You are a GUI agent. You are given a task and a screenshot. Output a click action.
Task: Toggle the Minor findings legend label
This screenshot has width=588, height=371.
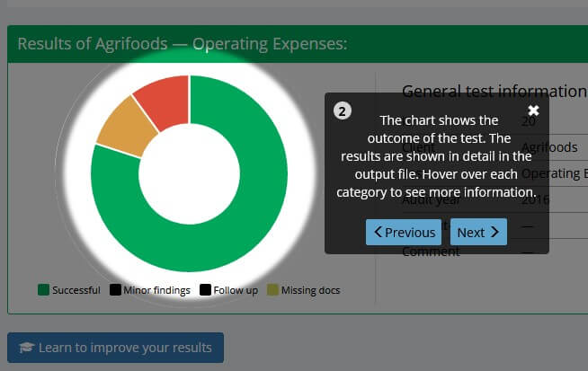pos(157,290)
